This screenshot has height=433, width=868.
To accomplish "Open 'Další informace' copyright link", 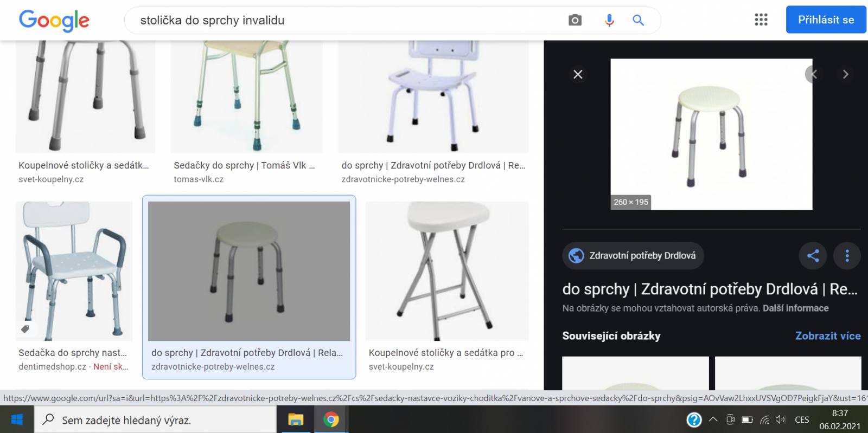I will tap(795, 308).
